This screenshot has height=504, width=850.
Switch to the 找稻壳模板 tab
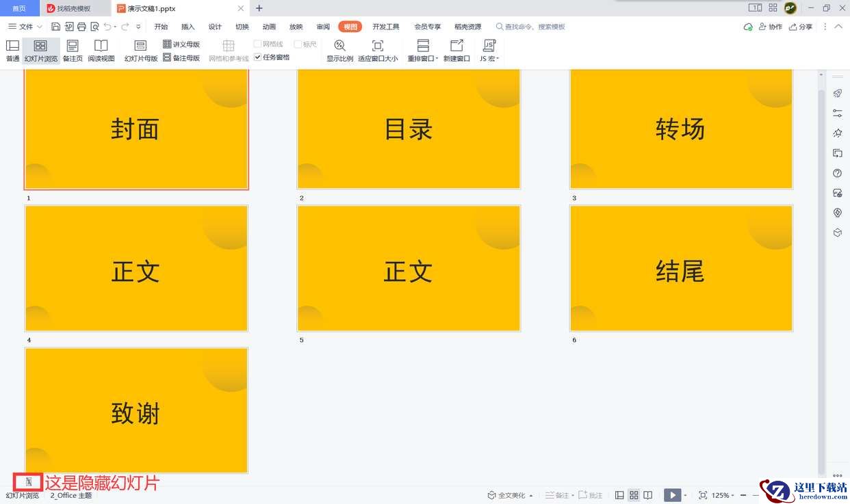[74, 8]
